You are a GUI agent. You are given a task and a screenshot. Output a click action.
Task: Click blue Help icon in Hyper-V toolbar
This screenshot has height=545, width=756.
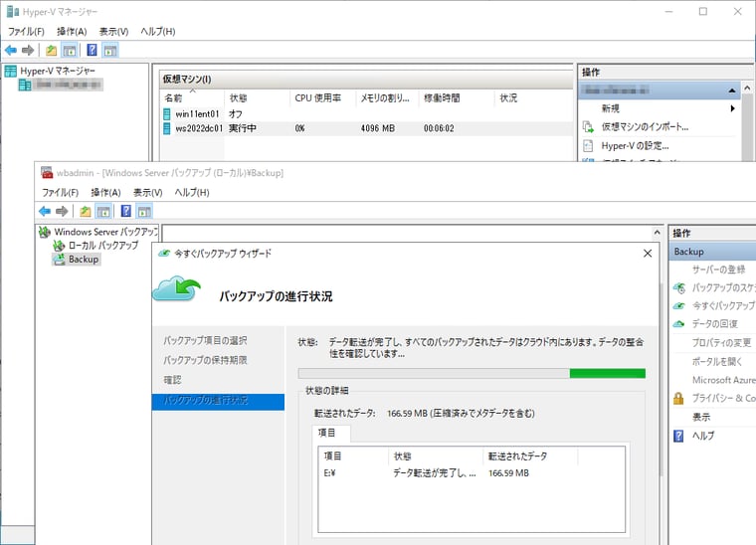pyautogui.click(x=92, y=50)
